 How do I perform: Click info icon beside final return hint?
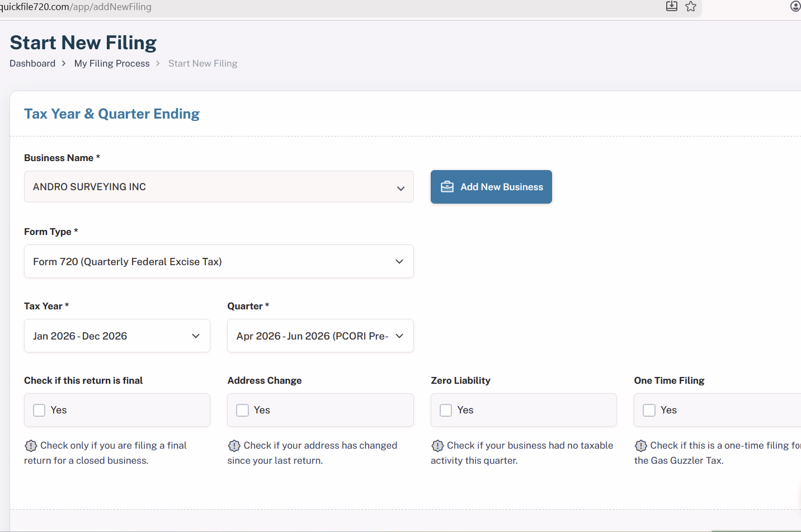31,446
